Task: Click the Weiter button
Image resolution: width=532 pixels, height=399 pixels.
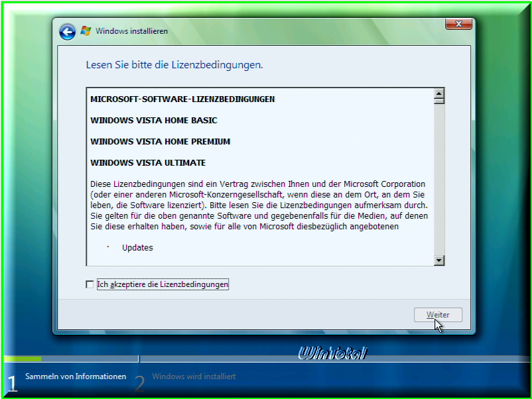Action: click(438, 315)
